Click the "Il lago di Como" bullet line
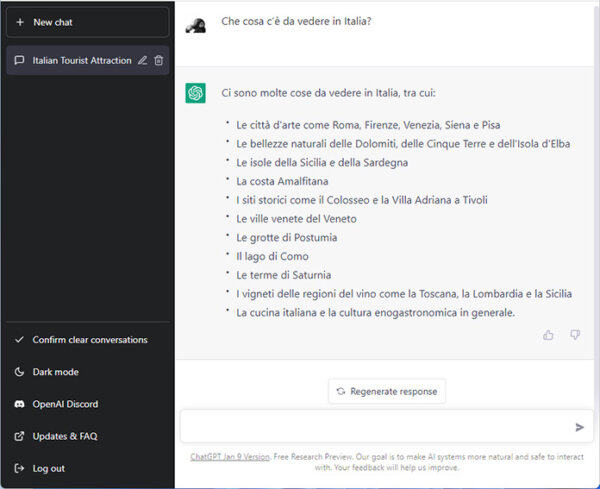The height and width of the screenshot is (489, 600). (x=272, y=256)
